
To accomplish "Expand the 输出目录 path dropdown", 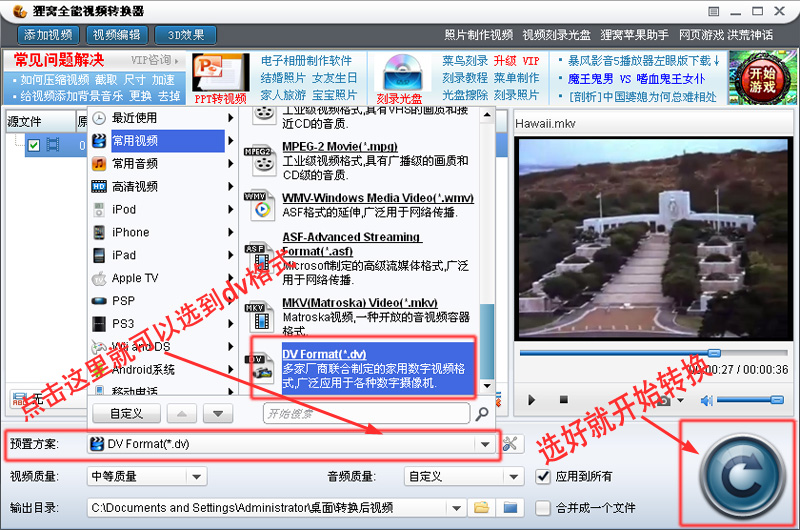I will coord(456,508).
